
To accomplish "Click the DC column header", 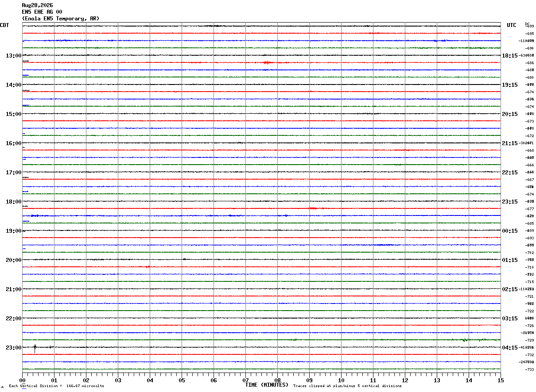I will point(527,23).
